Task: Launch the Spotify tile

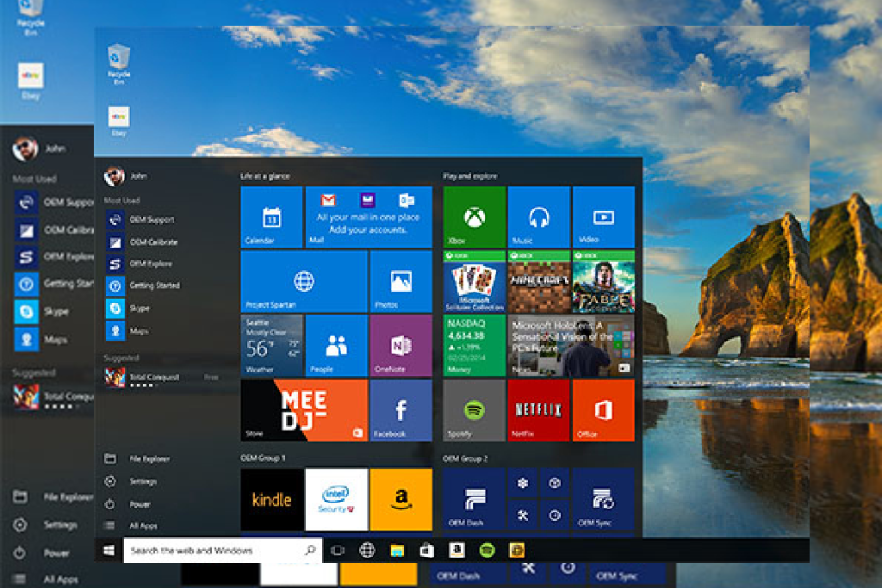Action: coord(475,411)
